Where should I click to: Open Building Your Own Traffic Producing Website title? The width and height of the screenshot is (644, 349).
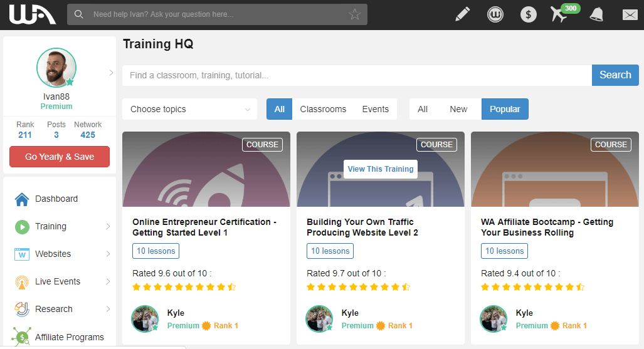click(362, 227)
